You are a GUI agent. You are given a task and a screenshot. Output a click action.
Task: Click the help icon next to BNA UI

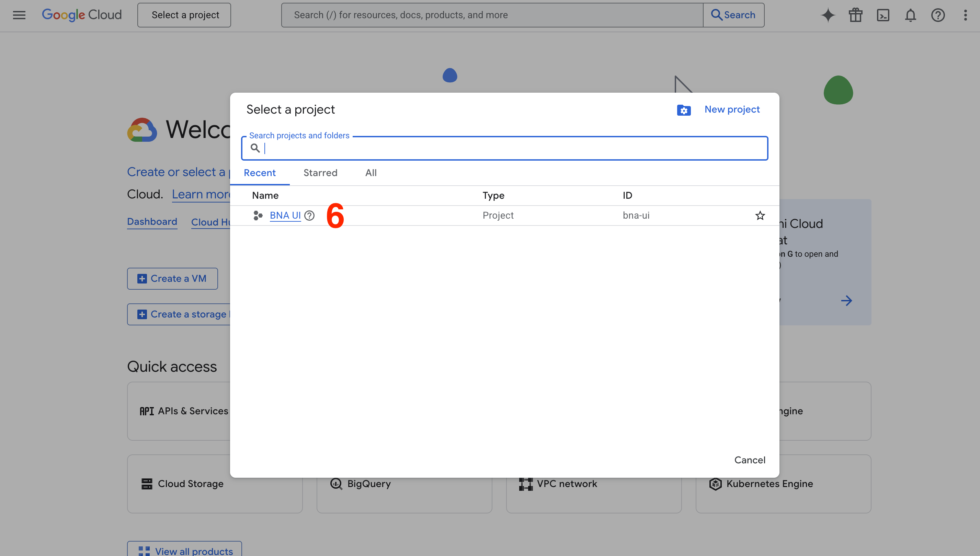pyautogui.click(x=309, y=216)
